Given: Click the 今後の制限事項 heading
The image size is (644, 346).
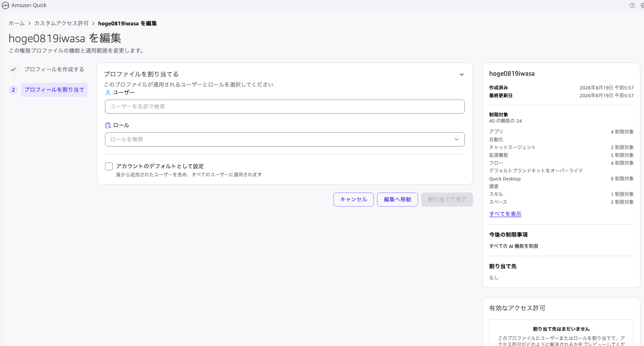Looking at the screenshot, I should pos(508,235).
